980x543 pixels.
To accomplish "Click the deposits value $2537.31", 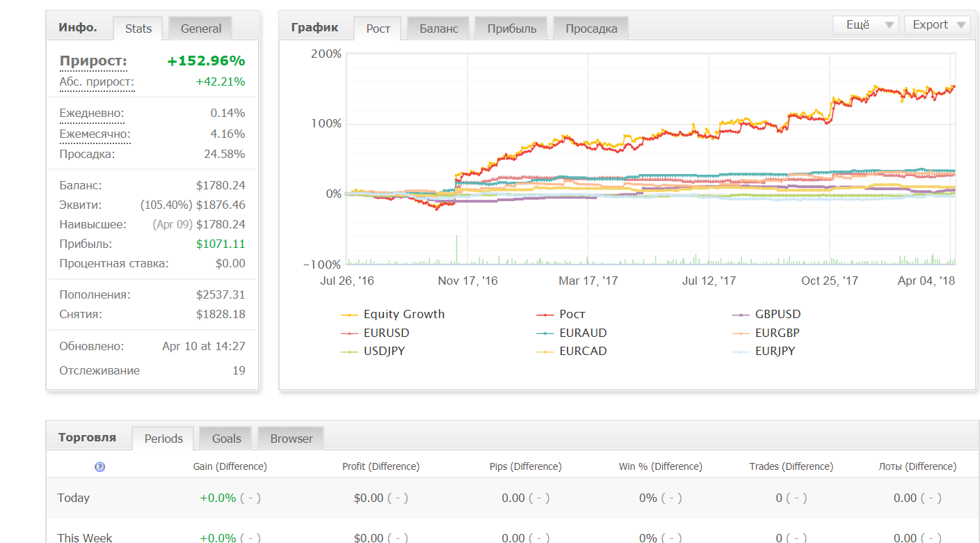I will pos(220,294).
